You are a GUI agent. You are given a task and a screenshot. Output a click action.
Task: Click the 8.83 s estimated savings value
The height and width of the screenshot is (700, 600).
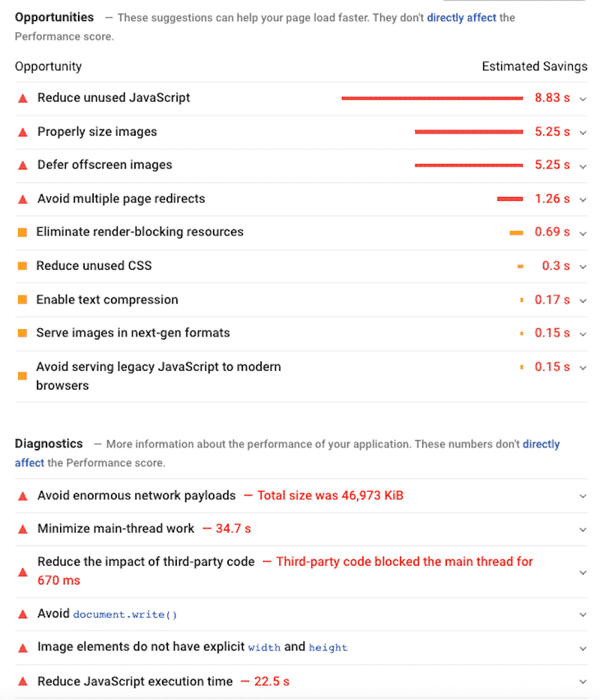[552, 98]
